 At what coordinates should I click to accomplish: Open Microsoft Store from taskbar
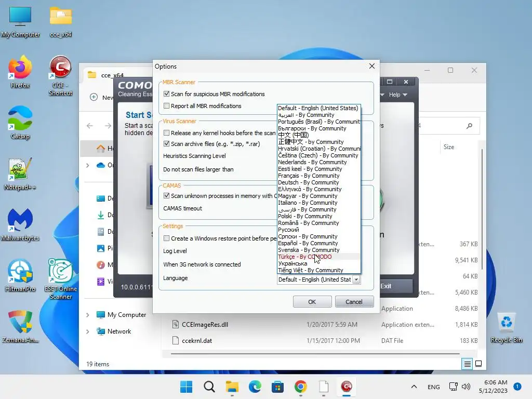(277, 387)
